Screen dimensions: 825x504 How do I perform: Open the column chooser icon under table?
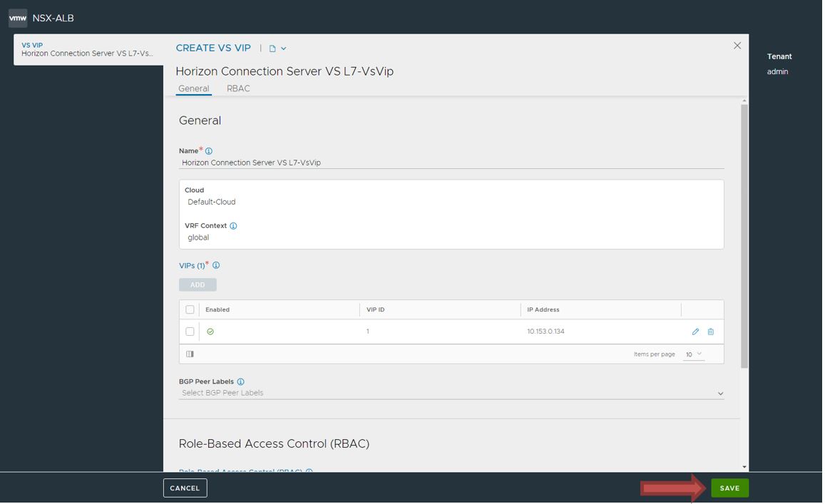pyautogui.click(x=190, y=354)
